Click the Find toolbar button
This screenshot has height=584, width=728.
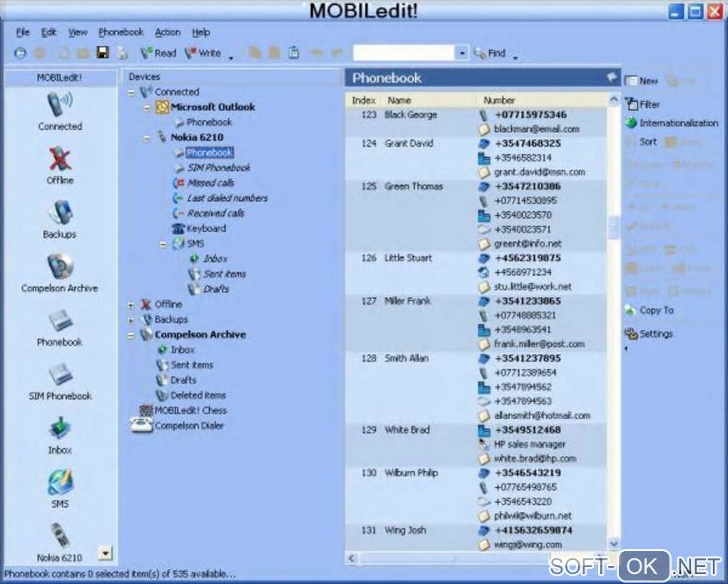[x=490, y=53]
